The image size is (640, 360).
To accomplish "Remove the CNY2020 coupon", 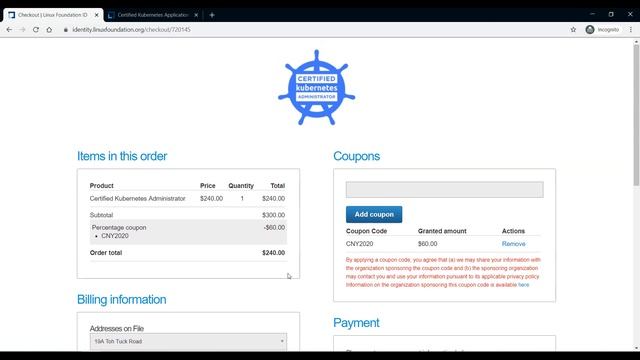I will (513, 244).
